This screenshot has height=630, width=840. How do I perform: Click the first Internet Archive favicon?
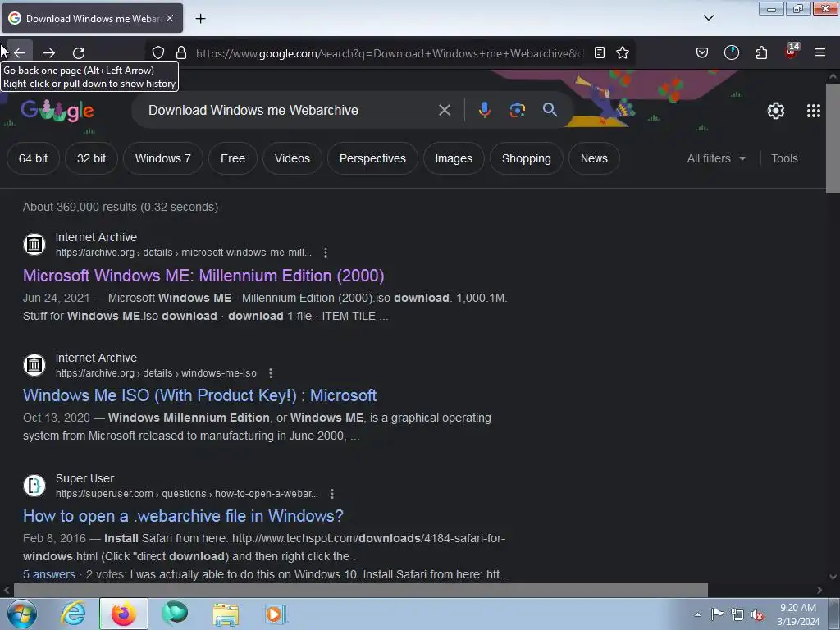point(34,244)
